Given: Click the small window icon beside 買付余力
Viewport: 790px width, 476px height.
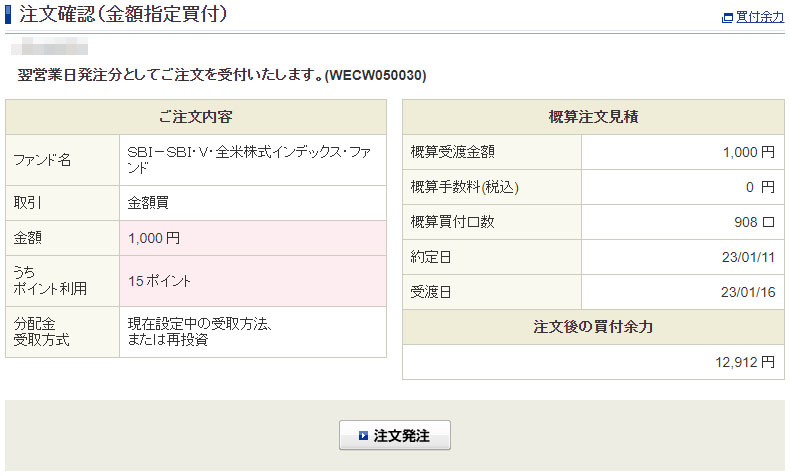Looking at the screenshot, I should [727, 18].
